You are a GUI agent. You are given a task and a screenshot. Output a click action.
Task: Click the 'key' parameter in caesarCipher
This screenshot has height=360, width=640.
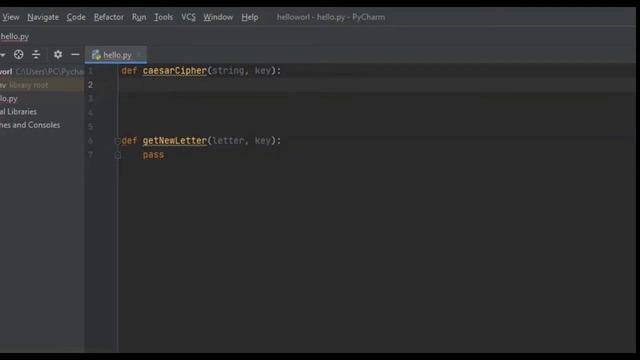click(x=263, y=71)
